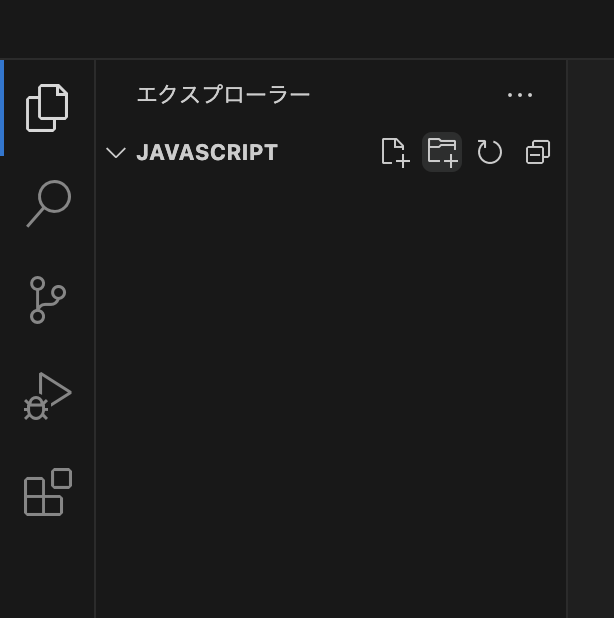
Task: Open the Run and Debug view
Action: click(47, 396)
